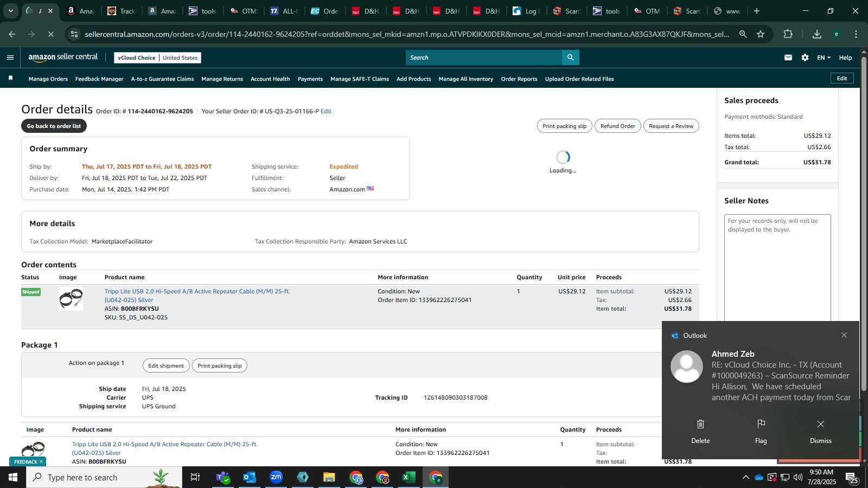Open Order Reports menu item

(x=519, y=79)
